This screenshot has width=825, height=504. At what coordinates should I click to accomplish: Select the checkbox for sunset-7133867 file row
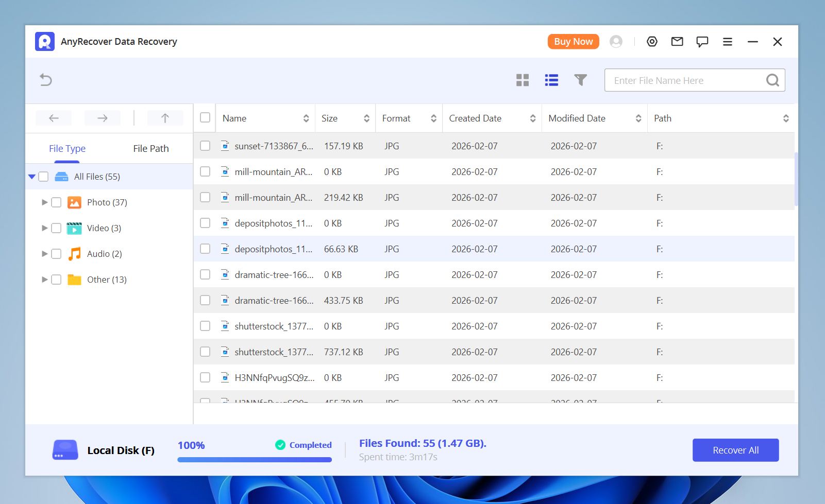[205, 146]
